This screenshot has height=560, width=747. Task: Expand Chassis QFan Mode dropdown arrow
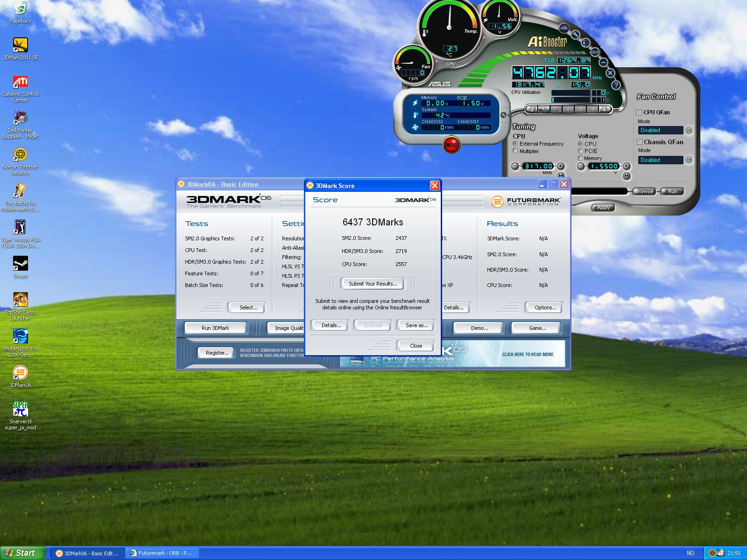(x=689, y=160)
